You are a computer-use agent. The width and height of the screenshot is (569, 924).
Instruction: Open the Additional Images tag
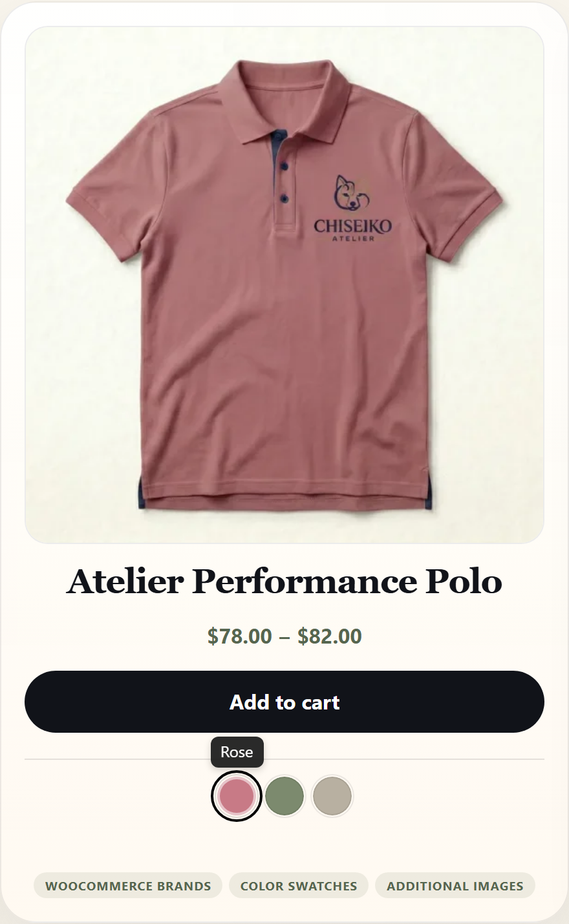tap(455, 886)
